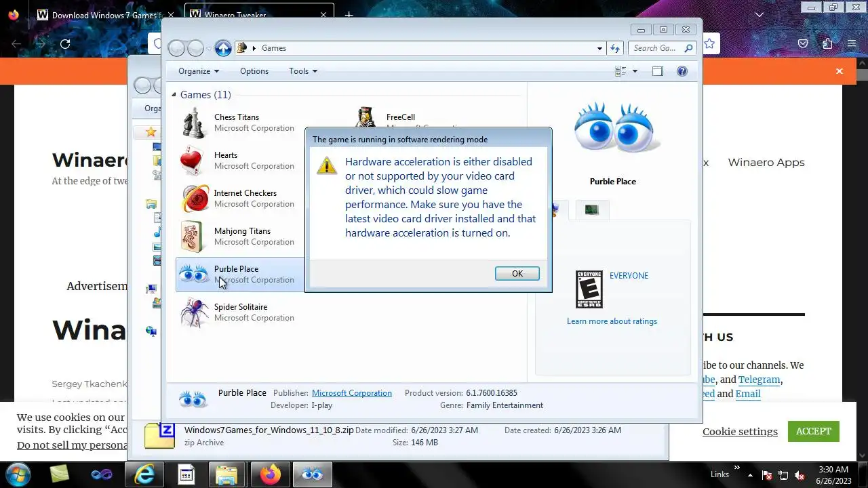The height and width of the screenshot is (488, 868).
Task: Click the Pocket save icon in Firefox
Action: 803,44
